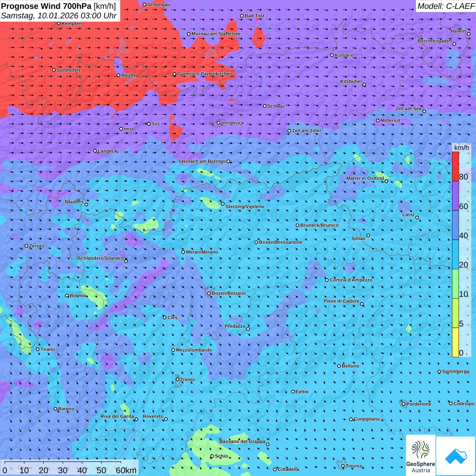This screenshot has width=476, height=476.
Task: Click the Bozen/Bolzano city marker
Action: [209, 293]
